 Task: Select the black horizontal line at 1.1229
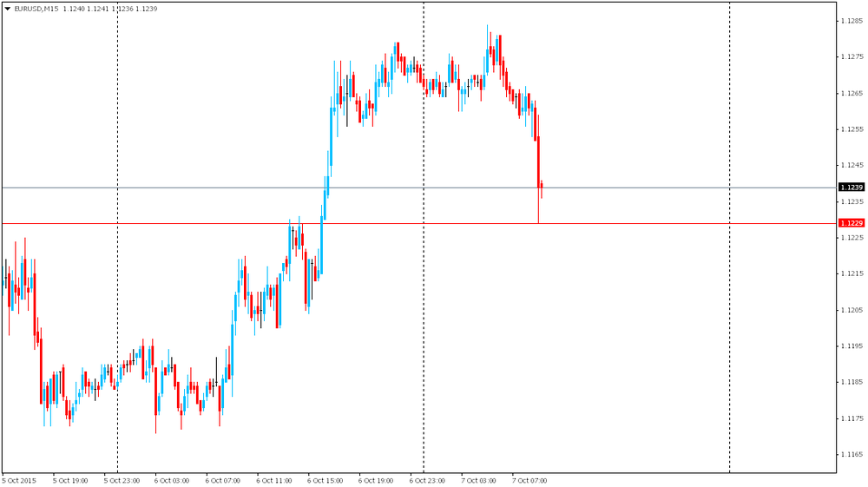coord(608,223)
